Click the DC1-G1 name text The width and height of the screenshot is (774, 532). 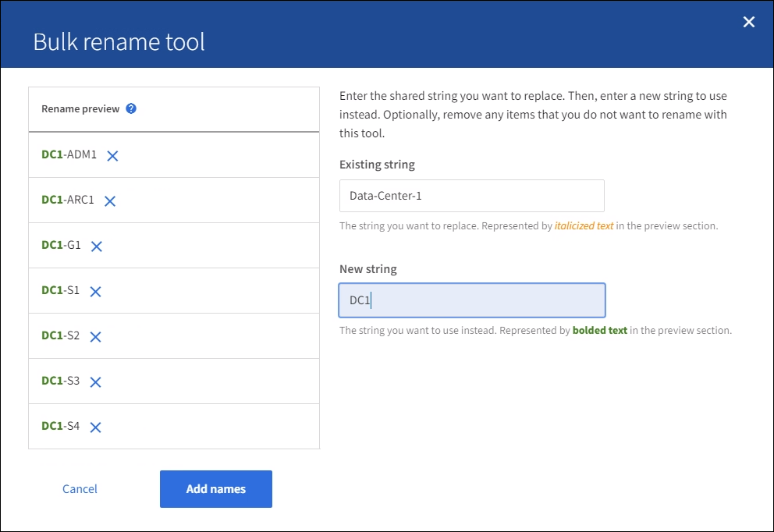pyautogui.click(x=61, y=246)
